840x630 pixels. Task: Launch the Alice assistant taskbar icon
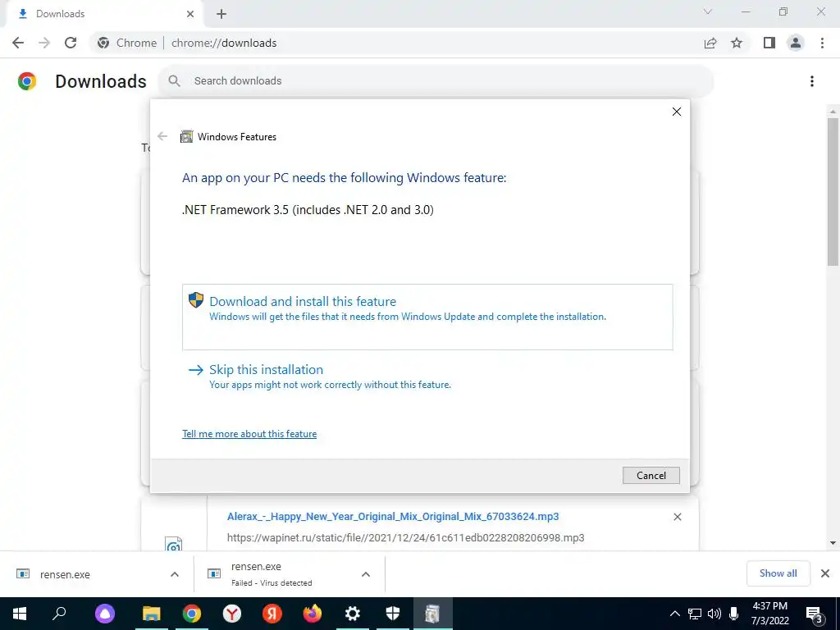pyautogui.click(x=105, y=614)
